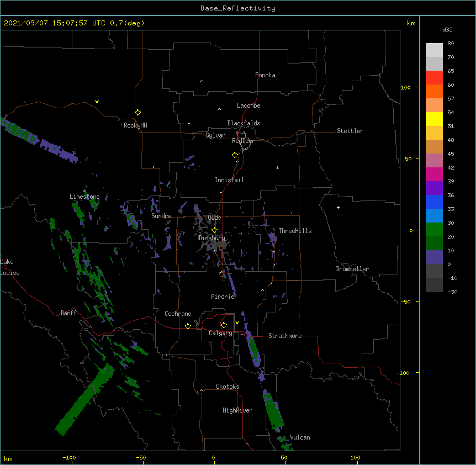Select the royal blue legend swatch
The image size is (476, 465).
pos(434,202)
